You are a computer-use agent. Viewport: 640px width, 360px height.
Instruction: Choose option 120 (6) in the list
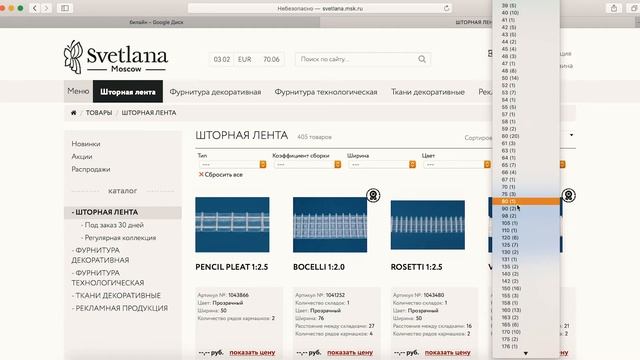527,238
